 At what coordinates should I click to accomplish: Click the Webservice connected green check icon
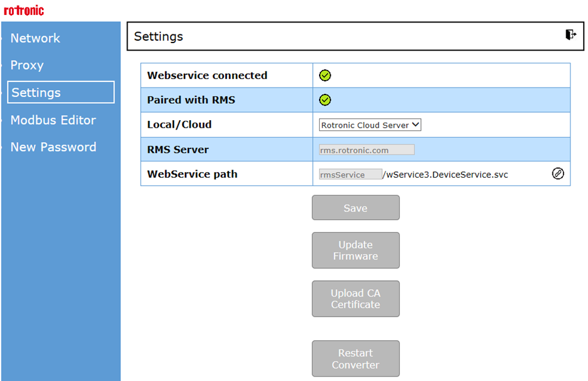[x=325, y=75]
